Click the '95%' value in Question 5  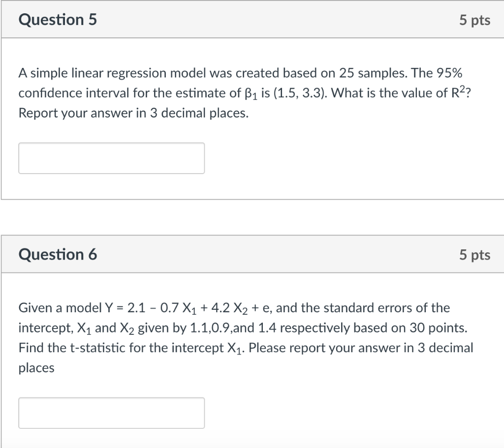(449, 73)
